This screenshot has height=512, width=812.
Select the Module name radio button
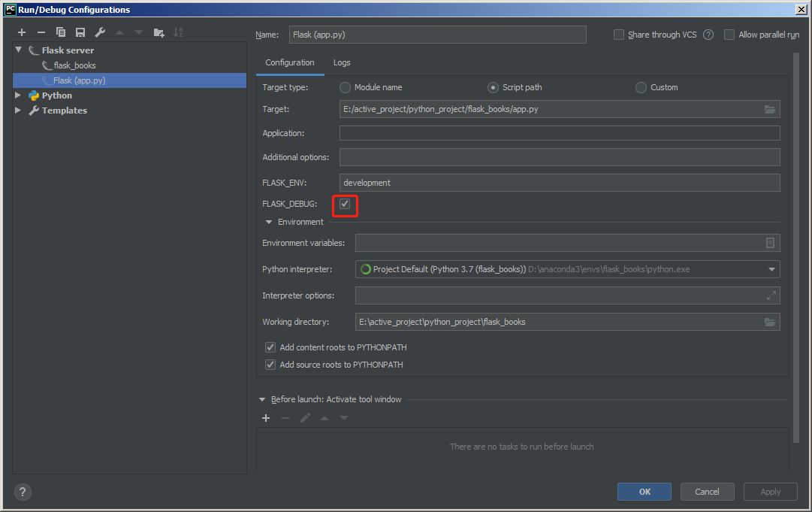pyautogui.click(x=346, y=87)
